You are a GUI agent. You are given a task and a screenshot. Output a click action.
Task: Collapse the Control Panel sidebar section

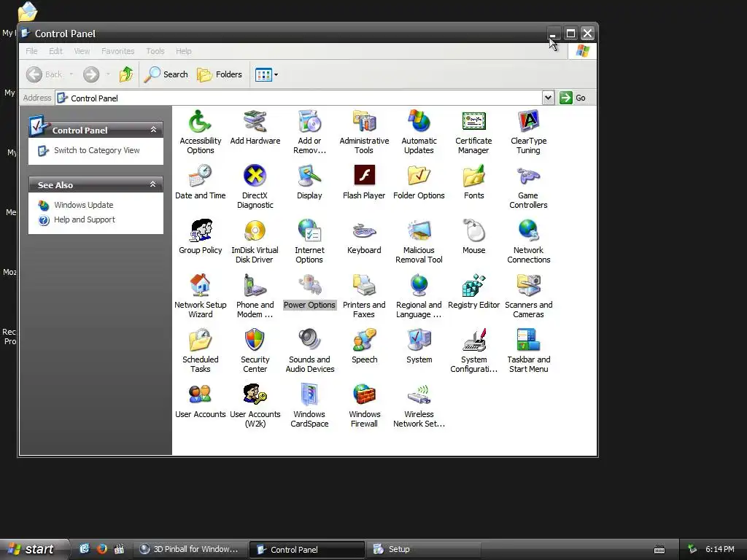tap(153, 130)
